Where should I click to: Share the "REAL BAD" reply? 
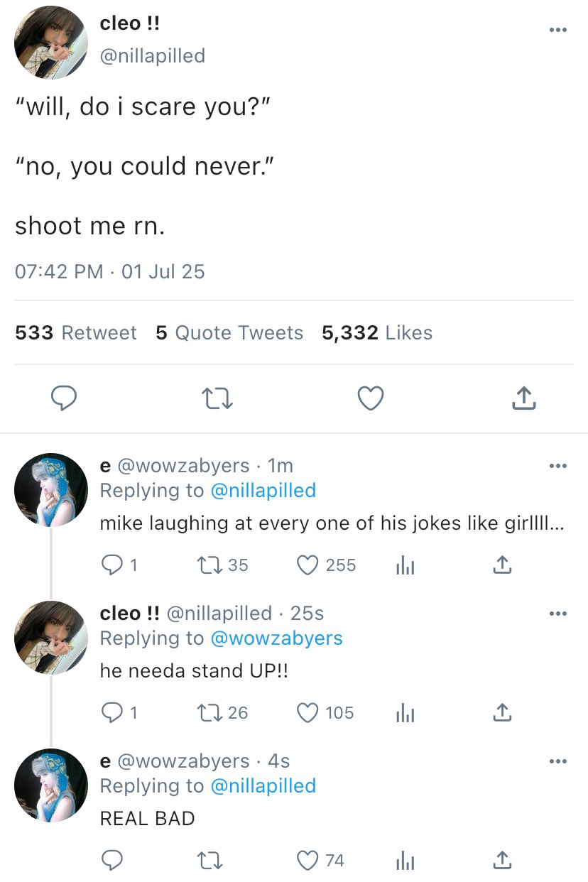(x=502, y=861)
